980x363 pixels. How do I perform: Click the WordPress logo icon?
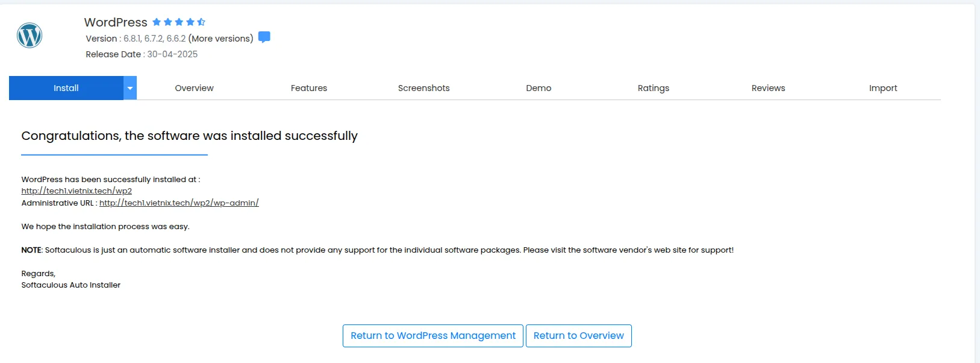tap(30, 35)
